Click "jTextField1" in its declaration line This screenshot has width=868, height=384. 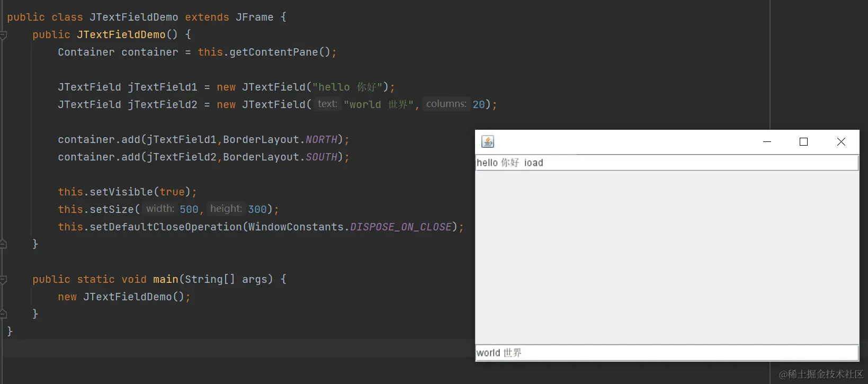tap(163, 87)
